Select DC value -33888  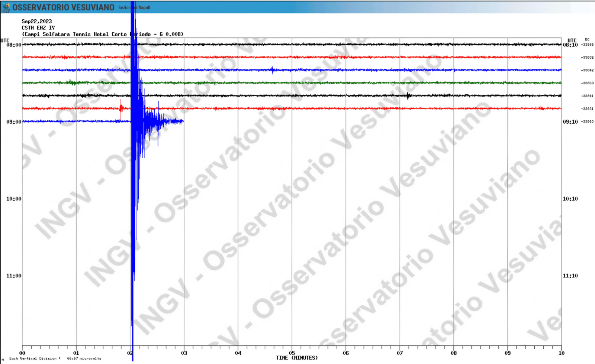point(587,45)
